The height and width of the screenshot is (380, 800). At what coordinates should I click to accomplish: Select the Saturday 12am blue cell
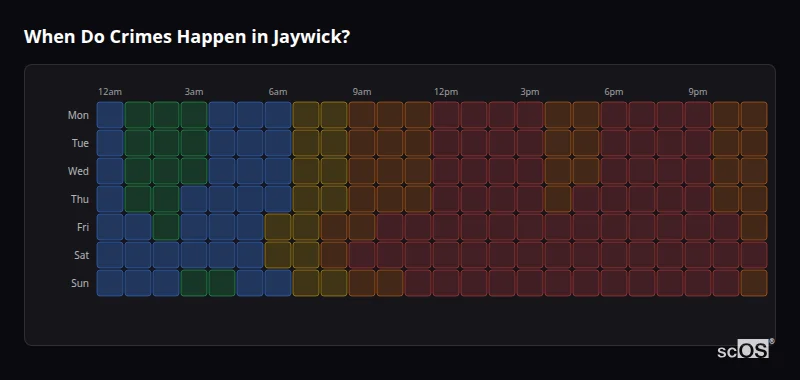pyautogui.click(x=110, y=255)
